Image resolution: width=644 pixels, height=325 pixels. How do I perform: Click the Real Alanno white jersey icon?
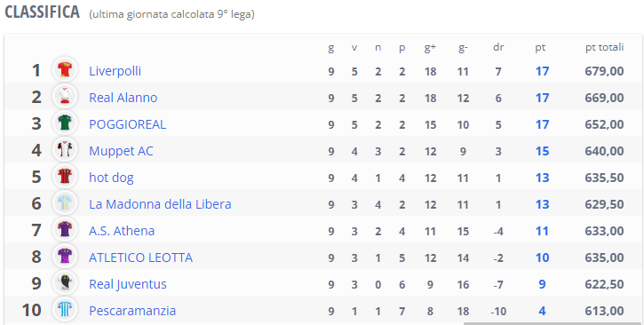point(65,97)
